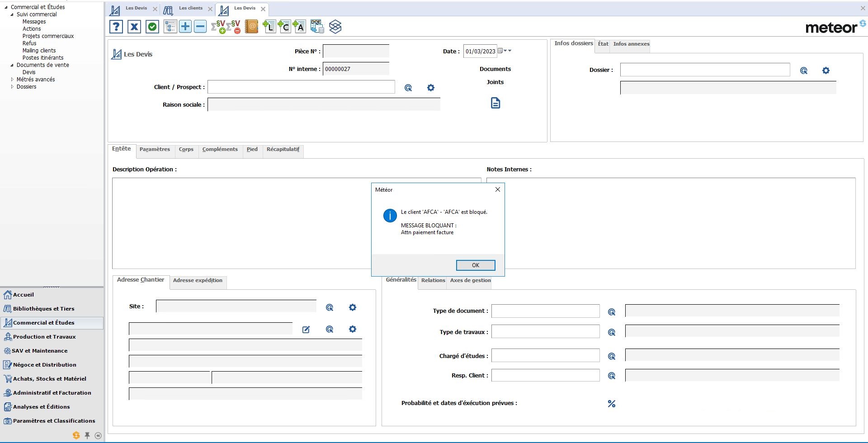Click search icon beside Client / Prospect field
The height and width of the screenshot is (443, 868).
tap(408, 88)
